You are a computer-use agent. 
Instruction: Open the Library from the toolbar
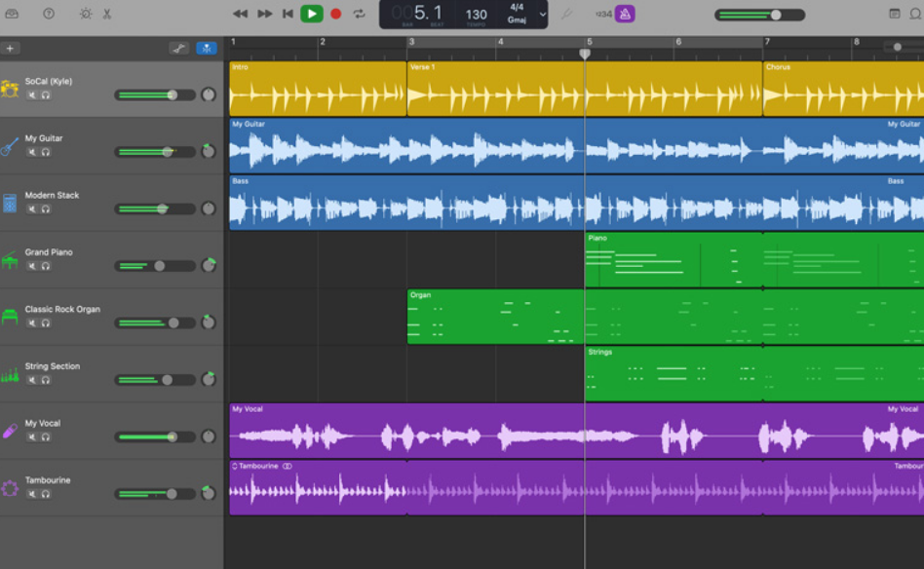click(12, 14)
